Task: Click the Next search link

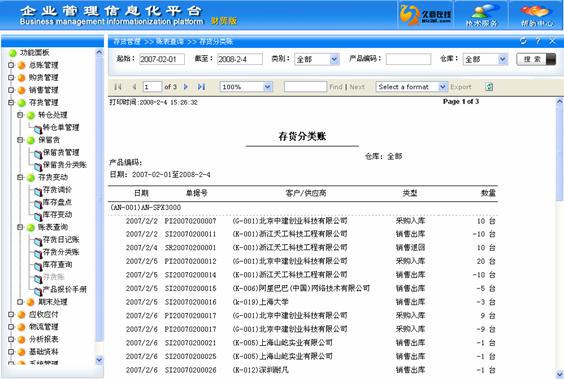Action: (x=357, y=87)
